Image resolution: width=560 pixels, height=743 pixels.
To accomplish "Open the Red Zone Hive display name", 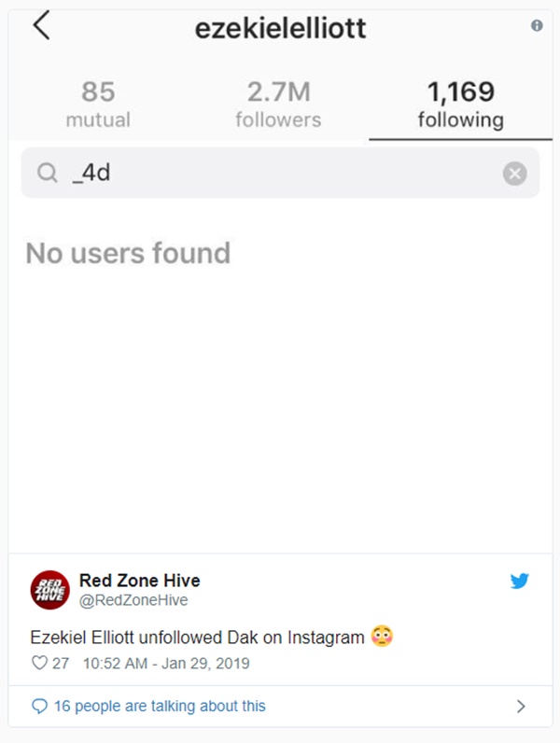I will coord(139,581).
